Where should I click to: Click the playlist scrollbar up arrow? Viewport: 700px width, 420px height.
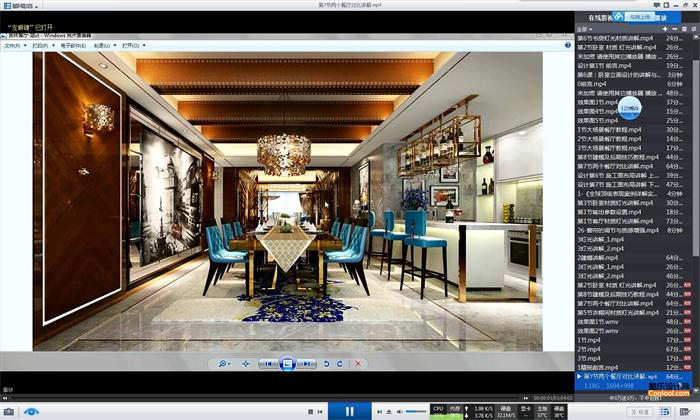[x=696, y=38]
